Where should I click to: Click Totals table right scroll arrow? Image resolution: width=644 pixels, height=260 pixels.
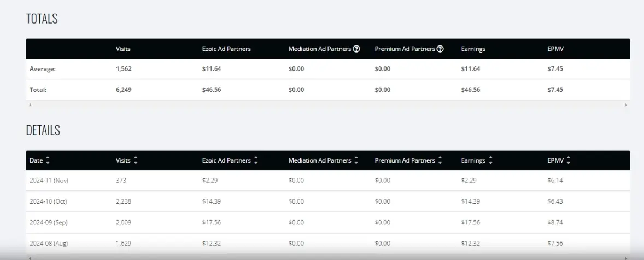pos(626,105)
